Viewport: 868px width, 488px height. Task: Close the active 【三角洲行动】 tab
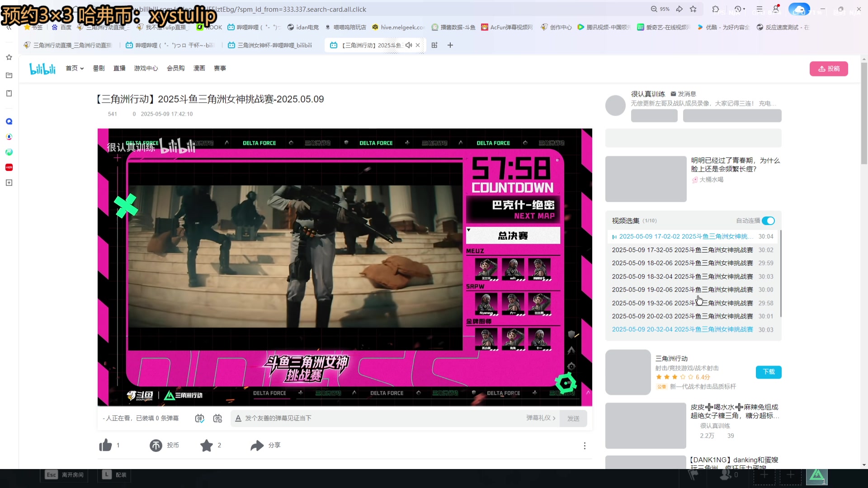click(418, 45)
